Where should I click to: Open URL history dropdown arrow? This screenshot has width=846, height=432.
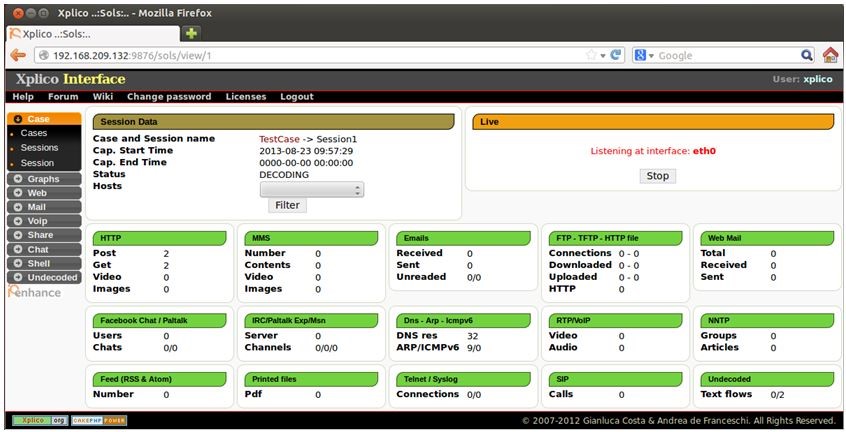(x=603, y=56)
